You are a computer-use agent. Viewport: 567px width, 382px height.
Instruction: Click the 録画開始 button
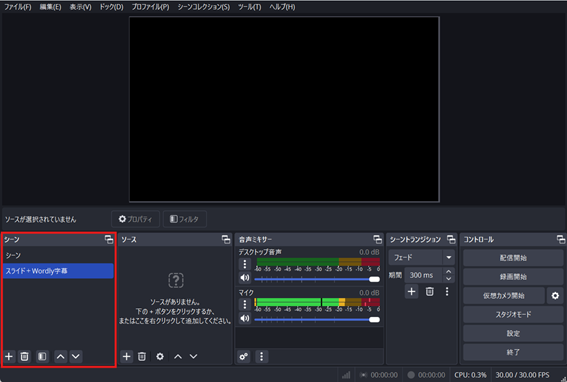pos(513,277)
